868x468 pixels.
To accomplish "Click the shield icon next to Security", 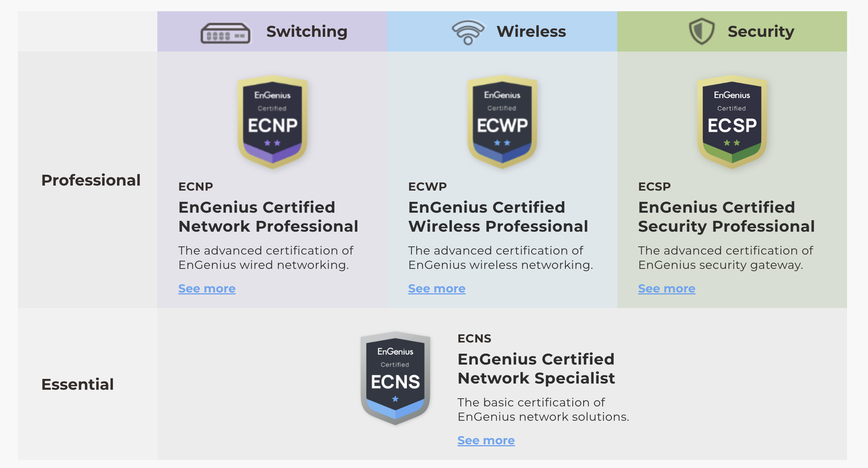I will click(x=701, y=31).
